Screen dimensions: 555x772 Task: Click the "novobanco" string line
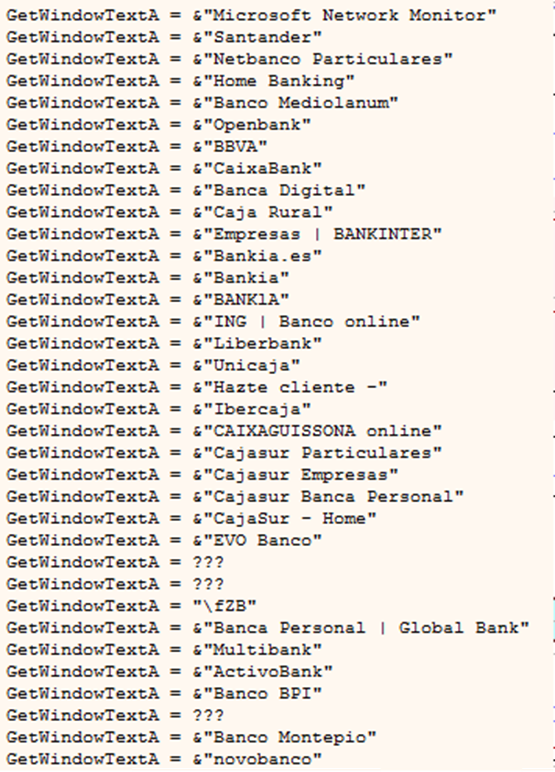(164, 759)
